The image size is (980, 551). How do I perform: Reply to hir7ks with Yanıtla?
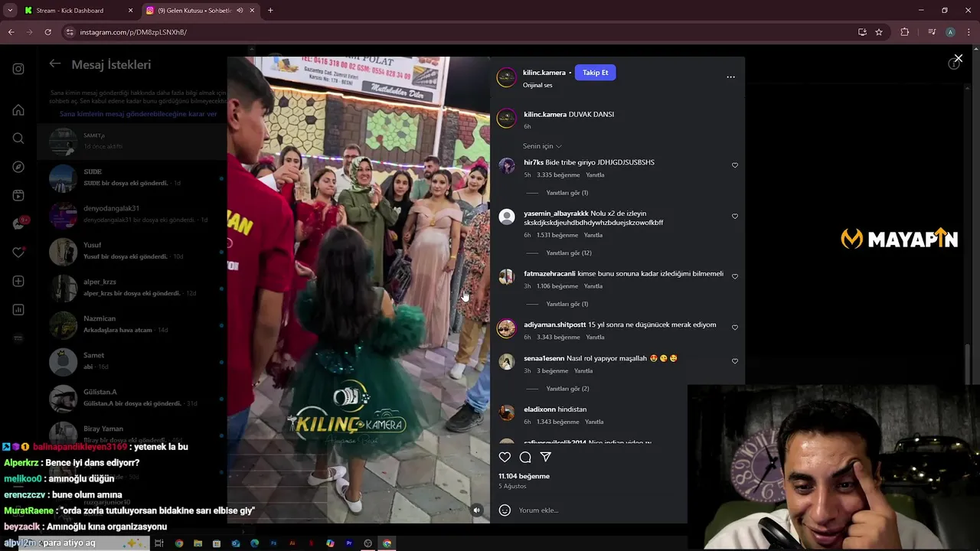(595, 175)
